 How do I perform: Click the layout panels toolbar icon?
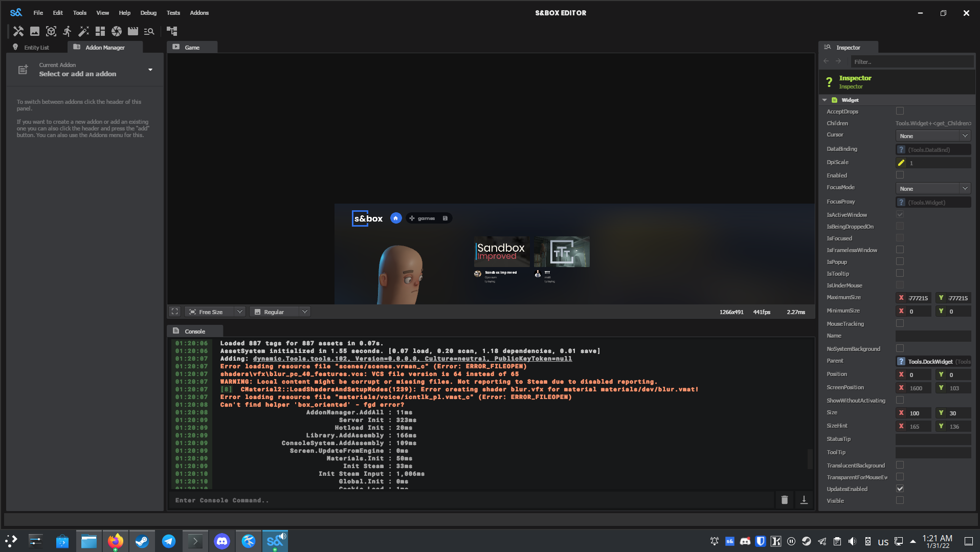point(100,31)
